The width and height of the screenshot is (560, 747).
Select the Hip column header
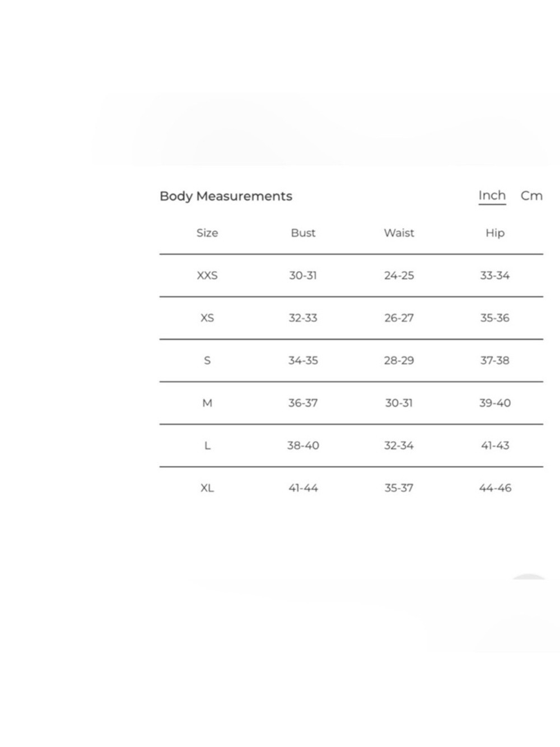495,233
